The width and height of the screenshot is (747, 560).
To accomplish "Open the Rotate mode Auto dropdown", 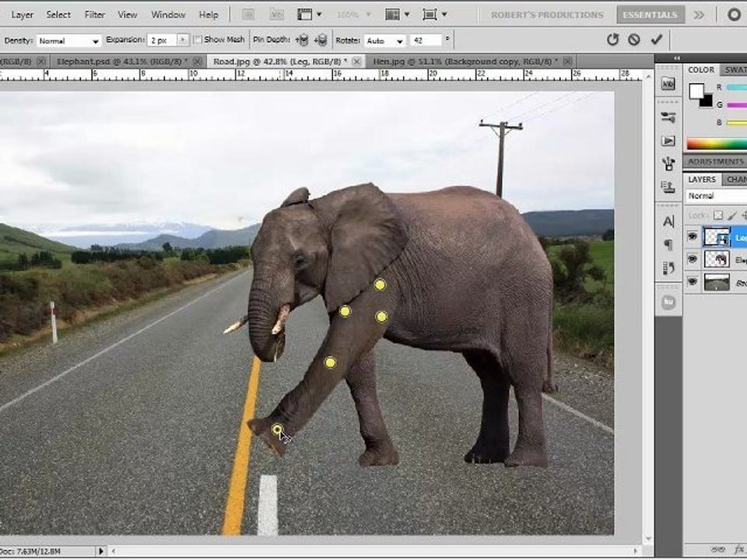I will coord(385,41).
